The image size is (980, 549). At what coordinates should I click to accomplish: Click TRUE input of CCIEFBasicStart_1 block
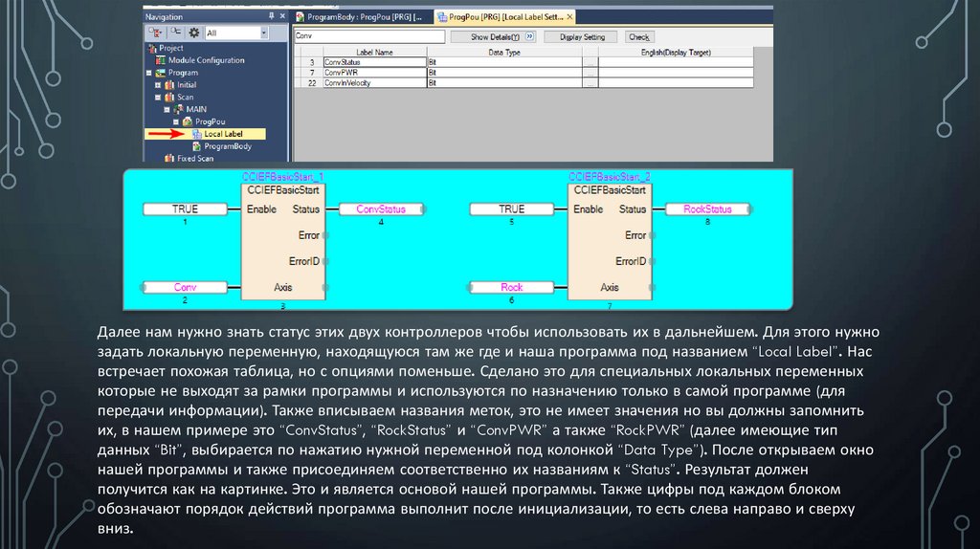pos(185,209)
